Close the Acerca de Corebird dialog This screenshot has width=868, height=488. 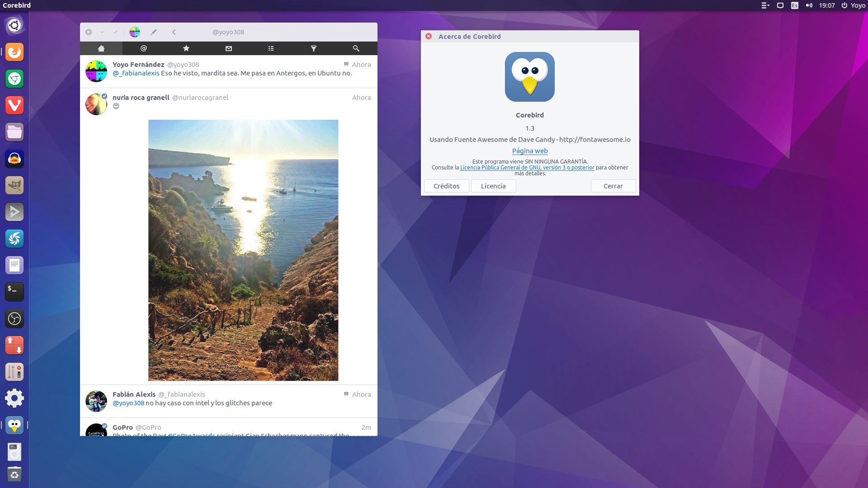429,36
